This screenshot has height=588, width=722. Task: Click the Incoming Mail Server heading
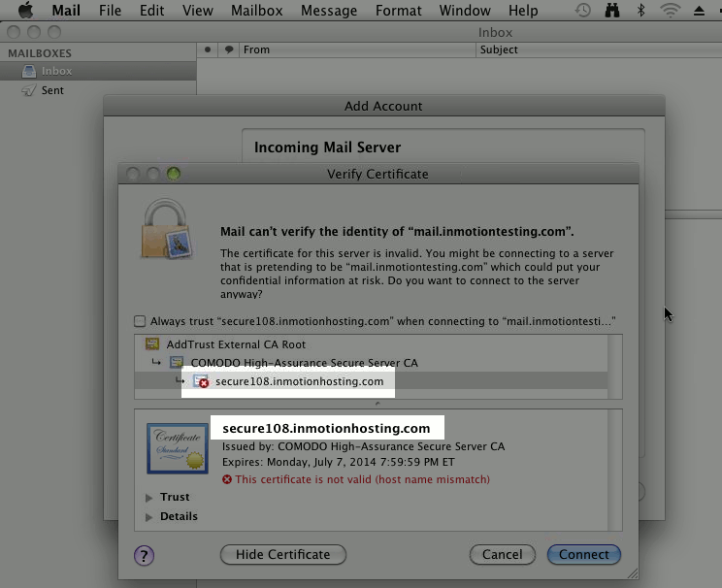point(327,147)
